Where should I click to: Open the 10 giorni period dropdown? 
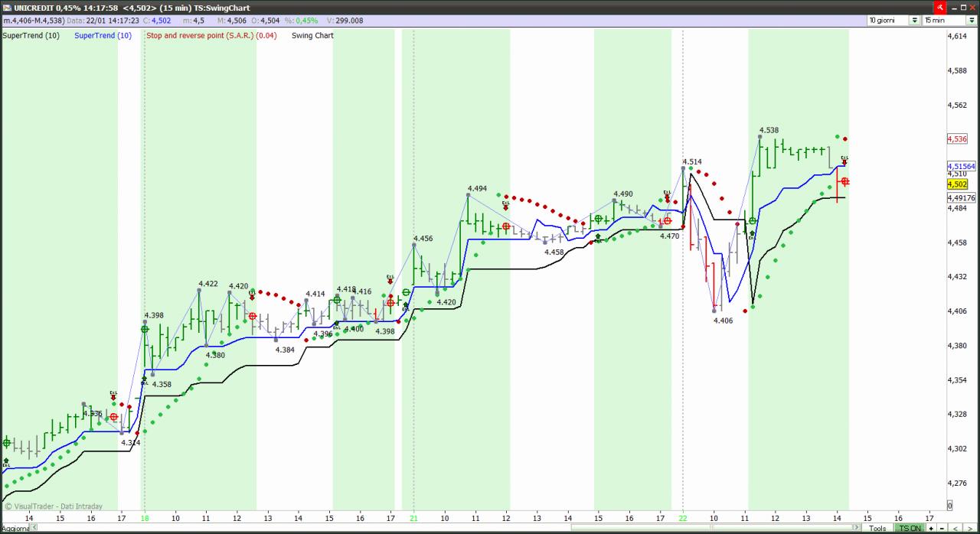click(x=893, y=21)
